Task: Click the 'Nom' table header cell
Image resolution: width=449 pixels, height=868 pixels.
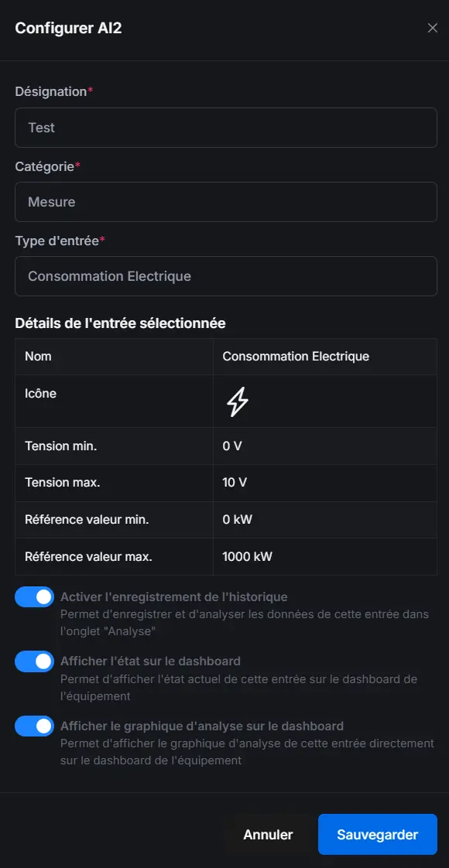Action: point(40,356)
